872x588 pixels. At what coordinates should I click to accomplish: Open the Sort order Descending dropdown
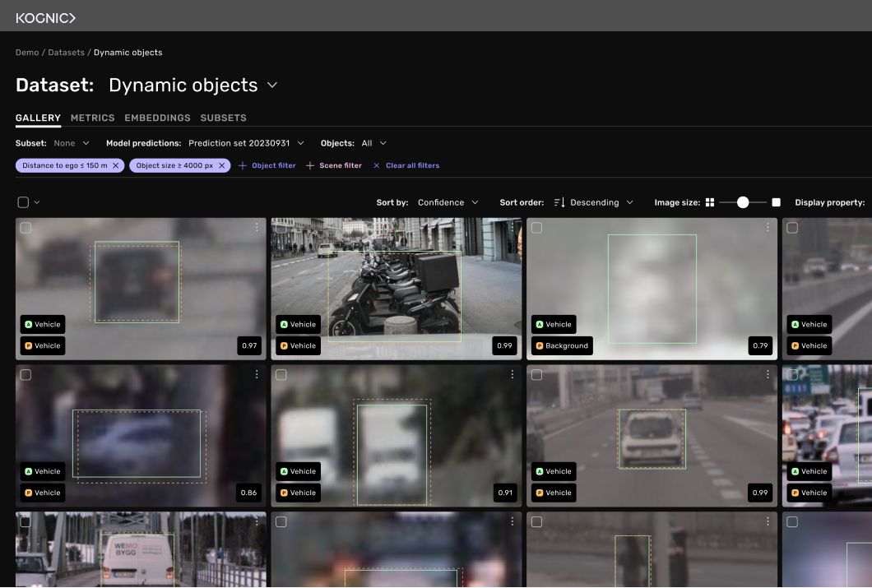[593, 202]
